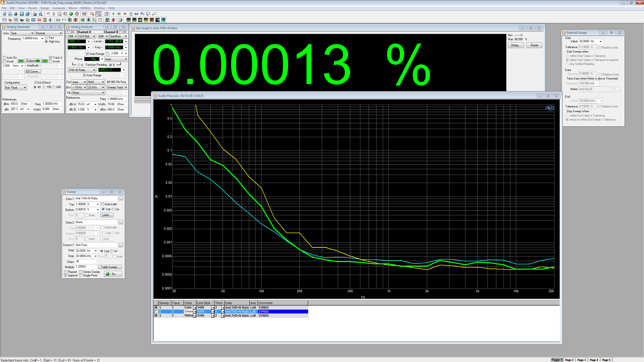Click the Regulation panel toolbar icon
This screenshot has width=644, height=362.
[x=113, y=20]
